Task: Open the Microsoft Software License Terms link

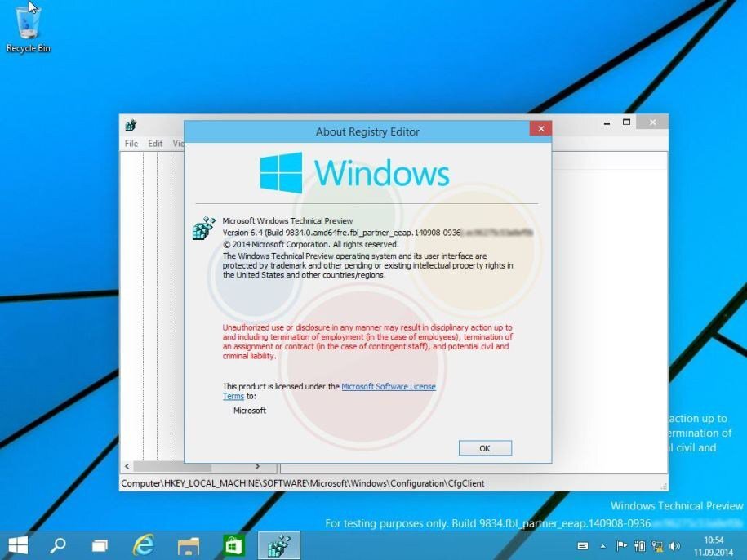Action: (389, 386)
